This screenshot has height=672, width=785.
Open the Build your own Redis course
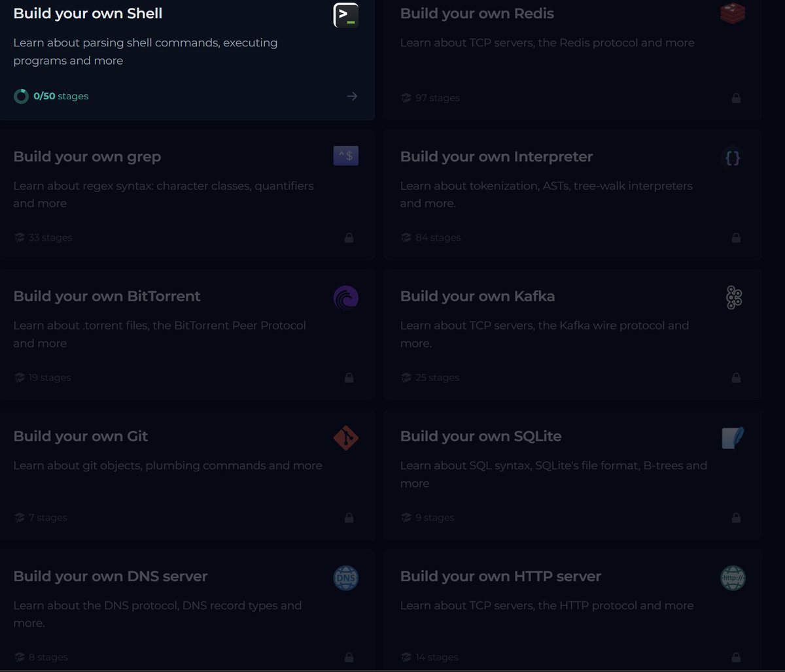(x=573, y=59)
